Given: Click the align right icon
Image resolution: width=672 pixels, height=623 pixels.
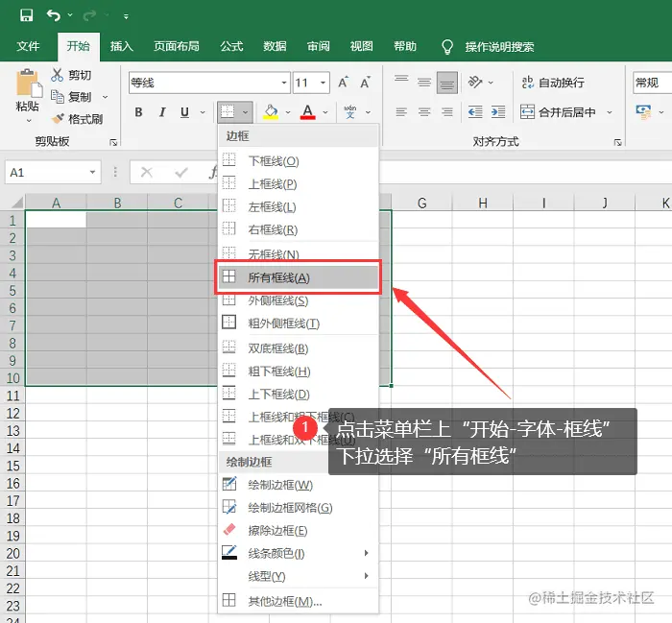Looking at the screenshot, I should [447, 112].
